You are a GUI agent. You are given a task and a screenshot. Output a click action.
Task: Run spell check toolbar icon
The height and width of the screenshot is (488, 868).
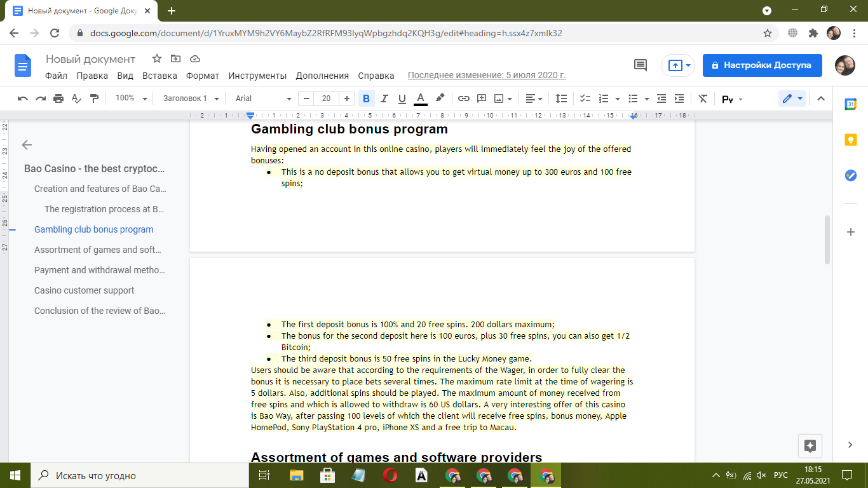pyautogui.click(x=76, y=98)
